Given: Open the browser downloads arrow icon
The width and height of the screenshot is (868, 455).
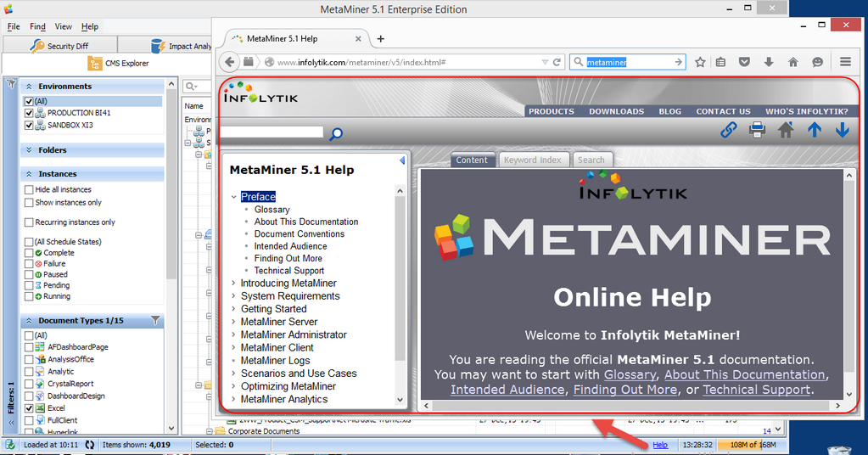Looking at the screenshot, I should tap(769, 62).
